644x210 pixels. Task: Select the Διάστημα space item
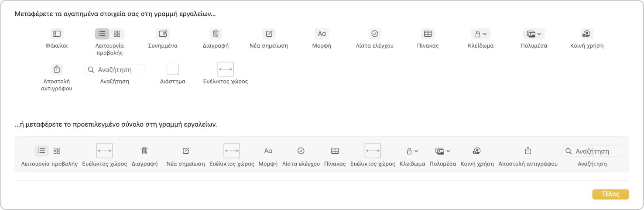point(173,69)
